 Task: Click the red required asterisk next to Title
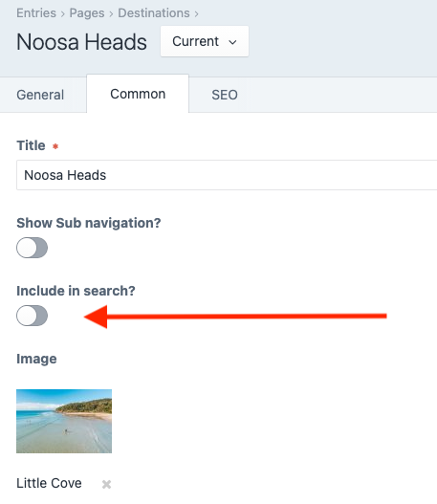pos(55,146)
